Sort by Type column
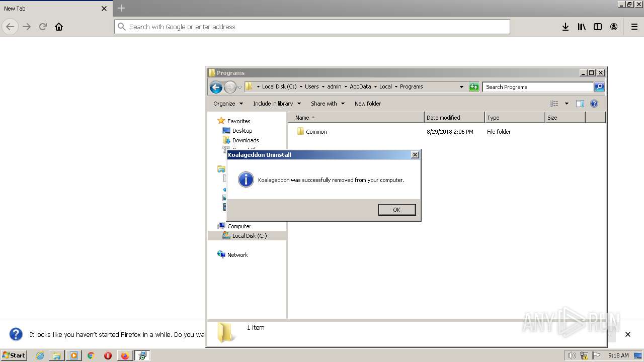The width and height of the screenshot is (644, 362). 515,118
